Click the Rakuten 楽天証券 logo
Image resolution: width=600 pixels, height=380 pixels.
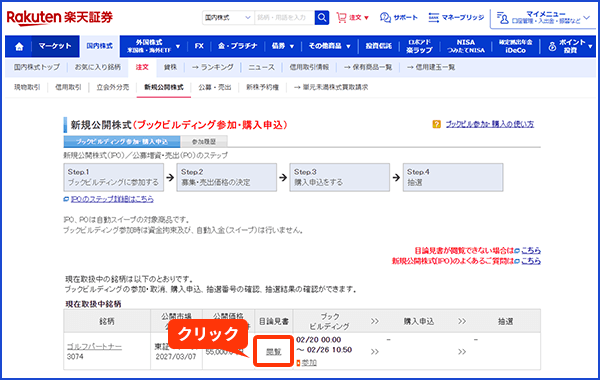tap(60, 18)
